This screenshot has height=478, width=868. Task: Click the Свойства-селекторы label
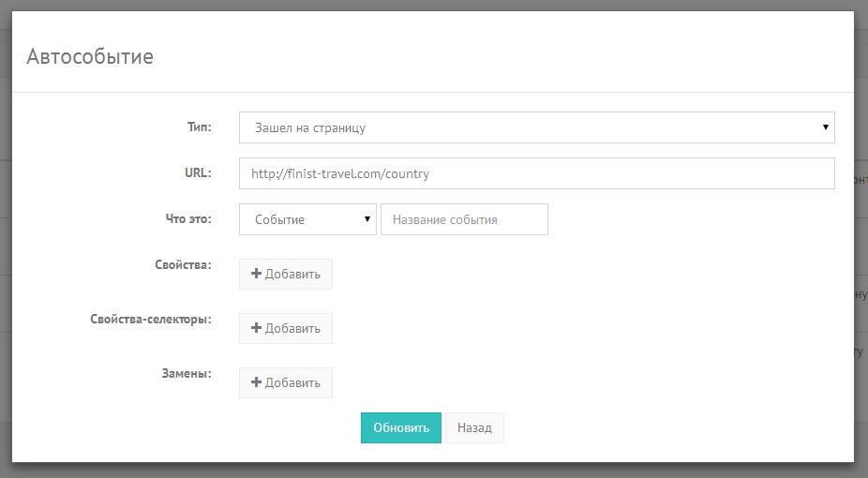(x=150, y=319)
